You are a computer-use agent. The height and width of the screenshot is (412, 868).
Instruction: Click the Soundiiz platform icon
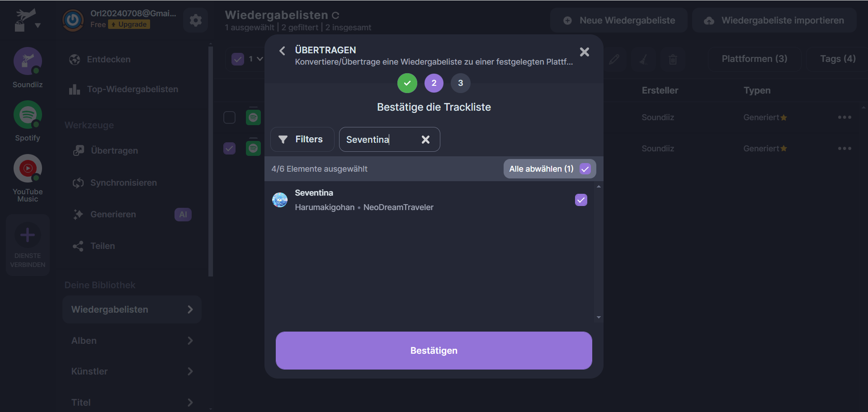(28, 61)
